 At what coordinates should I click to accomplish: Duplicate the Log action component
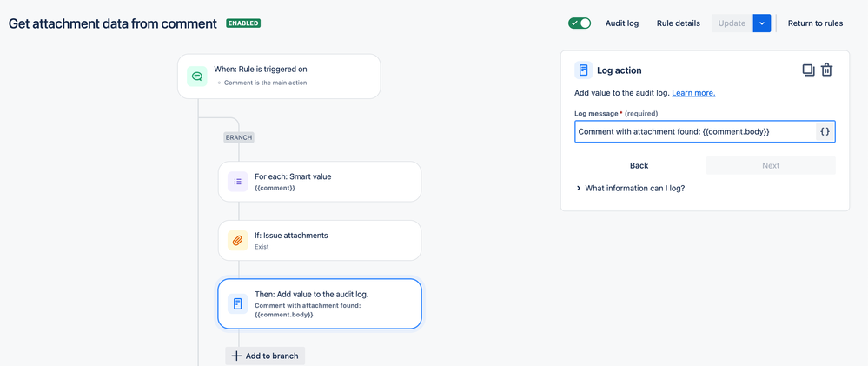coord(808,70)
